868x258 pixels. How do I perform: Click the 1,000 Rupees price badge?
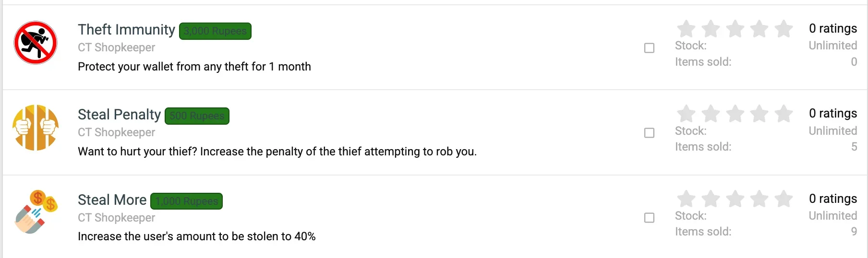[x=186, y=201]
